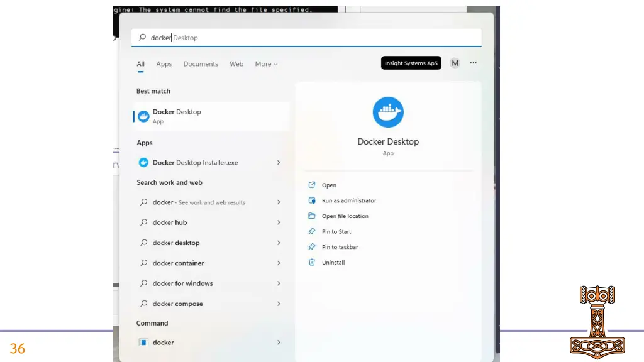Viewport: 644px width, 362px height.
Task: Choose Open file location
Action: [345, 216]
